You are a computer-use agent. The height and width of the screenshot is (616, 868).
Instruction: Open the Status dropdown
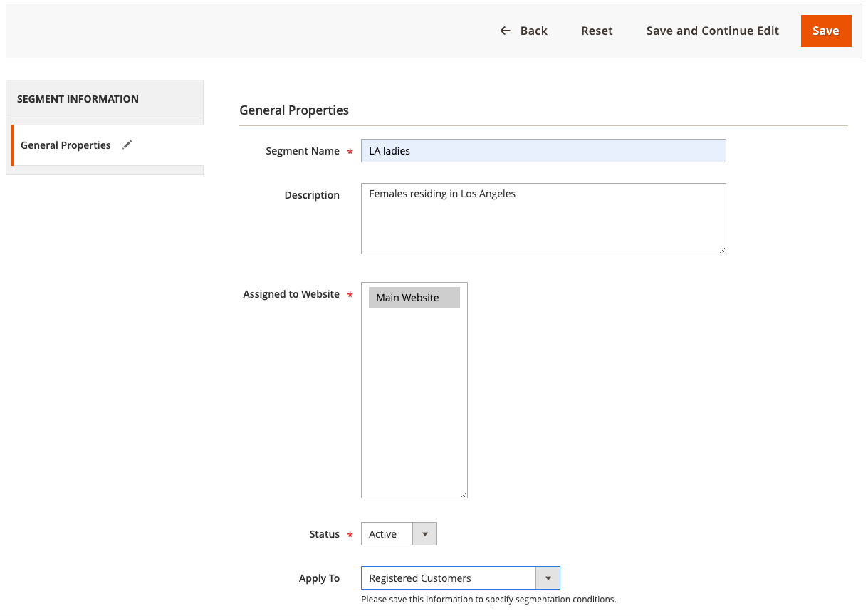click(x=399, y=534)
